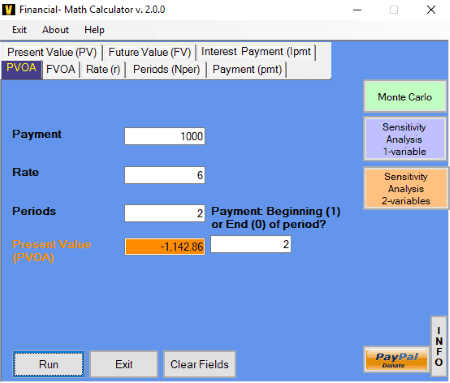Switch to the Present Value (PV) tab
450x383 pixels.
52,52
